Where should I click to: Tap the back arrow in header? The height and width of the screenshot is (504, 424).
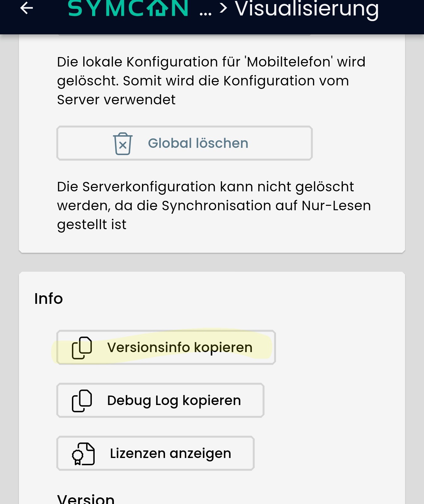pos(26,8)
